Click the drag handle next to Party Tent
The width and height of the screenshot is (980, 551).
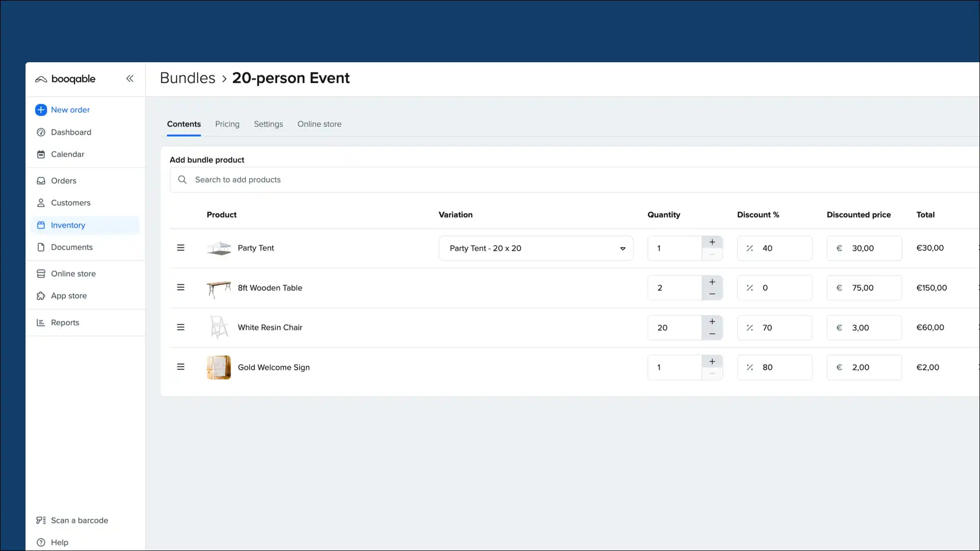180,247
